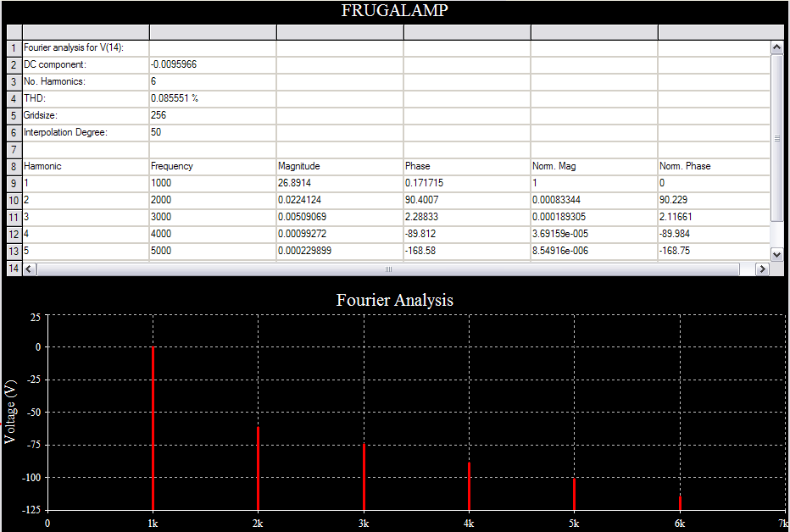Viewport: 790px width, 532px height.
Task: Select the Norm. Phase cell 90.229
Action: (x=714, y=200)
